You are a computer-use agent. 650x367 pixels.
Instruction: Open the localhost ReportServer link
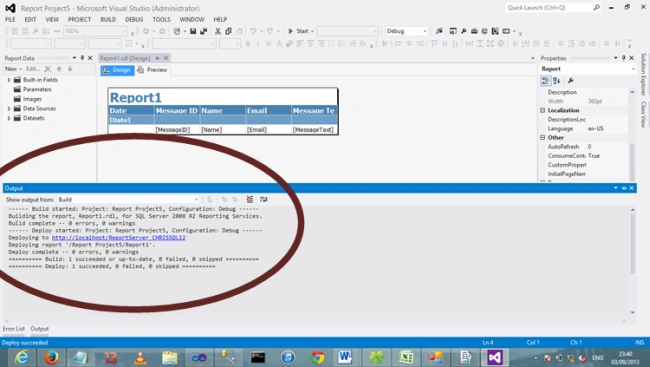[119, 238]
